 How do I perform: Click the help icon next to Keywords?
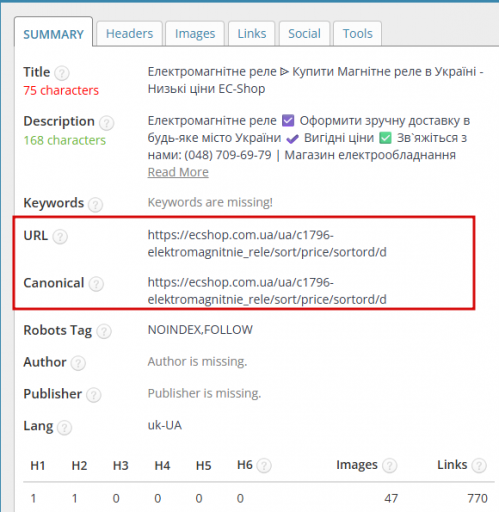(96, 204)
